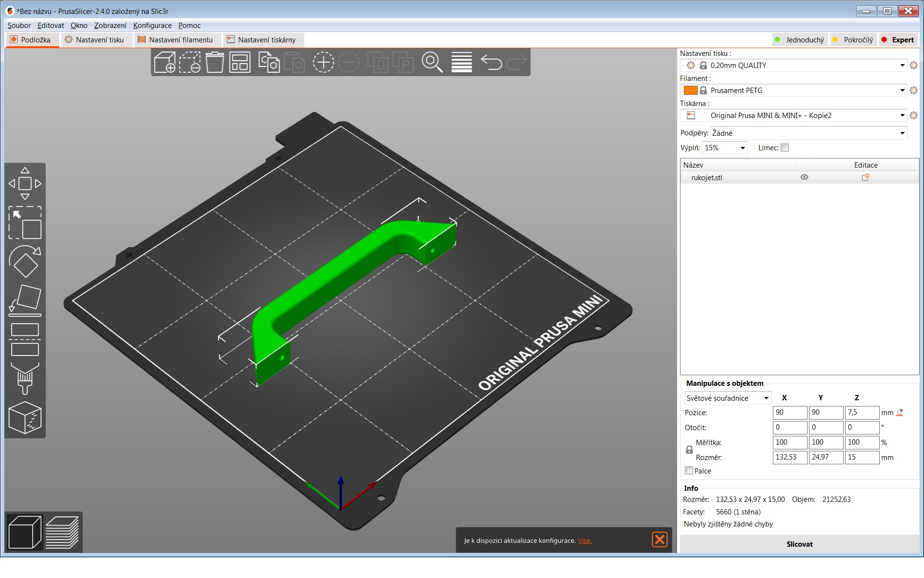The height and width of the screenshot is (578, 924).
Task: Click the Add object toolbar icon
Action: point(165,62)
